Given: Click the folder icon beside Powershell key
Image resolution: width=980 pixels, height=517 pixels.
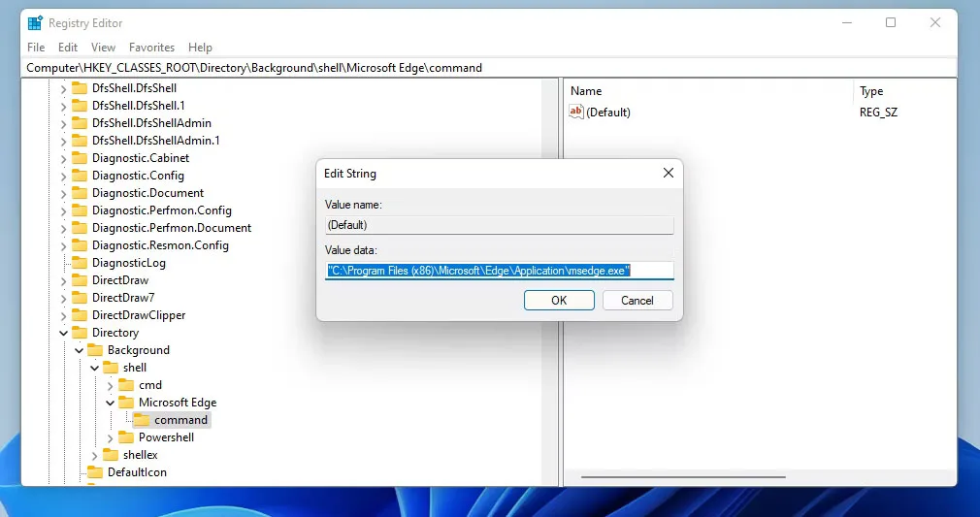Looking at the screenshot, I should tap(126, 437).
